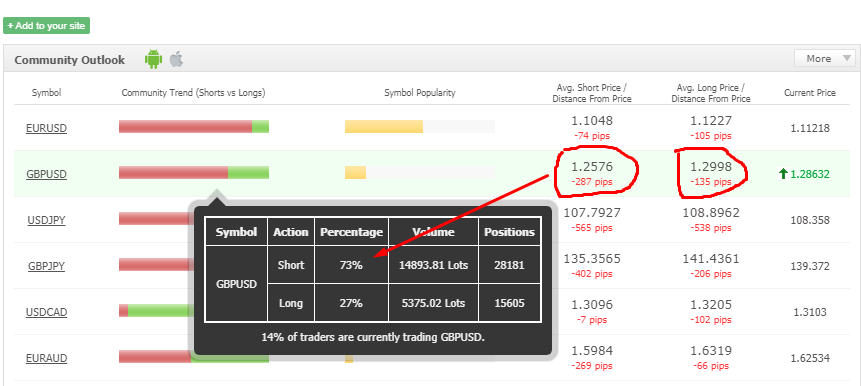Click GBPUSD current price 1.28632

810,175
